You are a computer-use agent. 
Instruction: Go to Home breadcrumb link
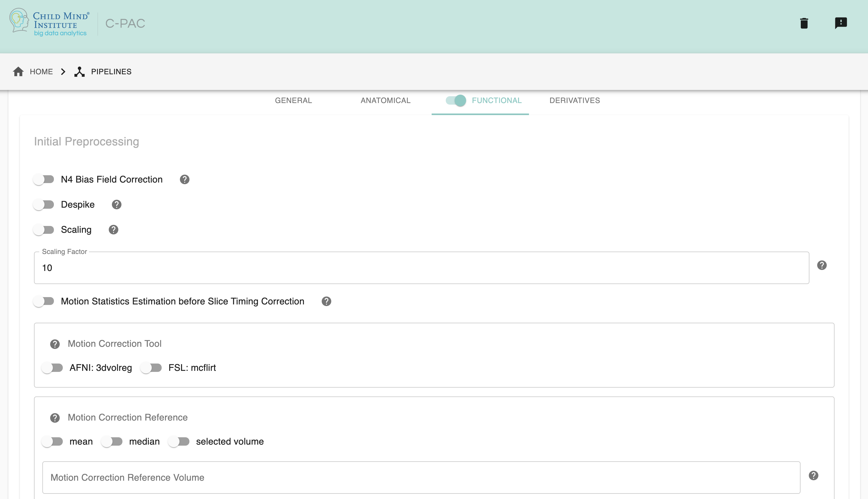(x=33, y=72)
